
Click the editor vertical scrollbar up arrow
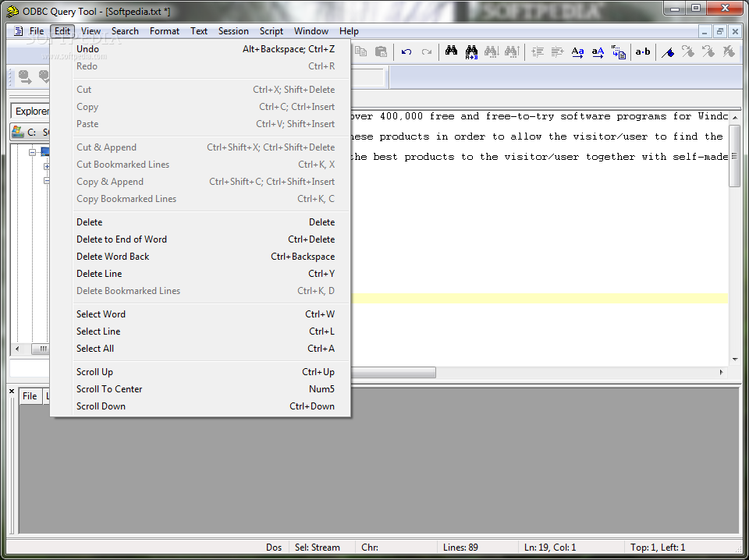(x=735, y=117)
